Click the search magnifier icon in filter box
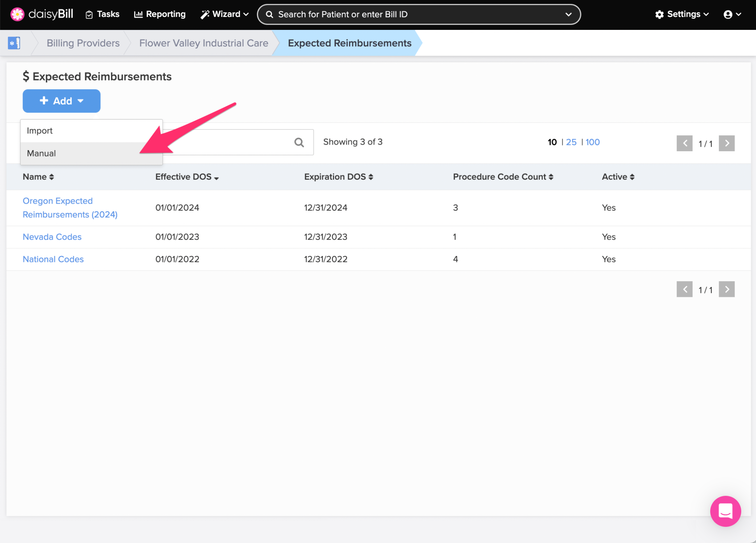This screenshot has height=543, width=756. pyautogui.click(x=299, y=142)
